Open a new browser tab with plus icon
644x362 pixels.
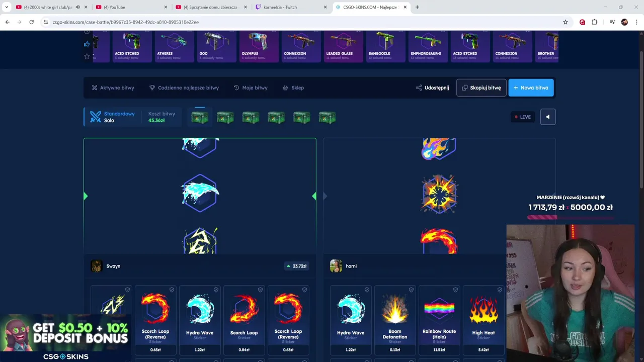coord(417,7)
